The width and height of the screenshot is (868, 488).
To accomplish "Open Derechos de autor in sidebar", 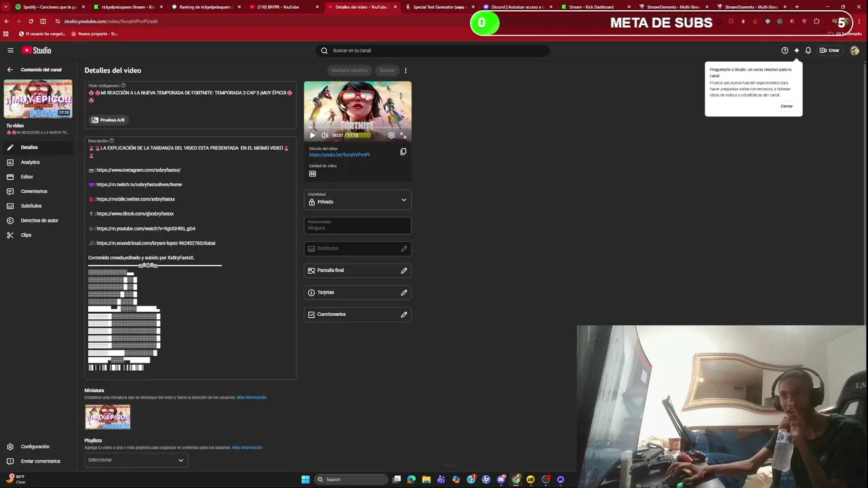I will [37, 220].
